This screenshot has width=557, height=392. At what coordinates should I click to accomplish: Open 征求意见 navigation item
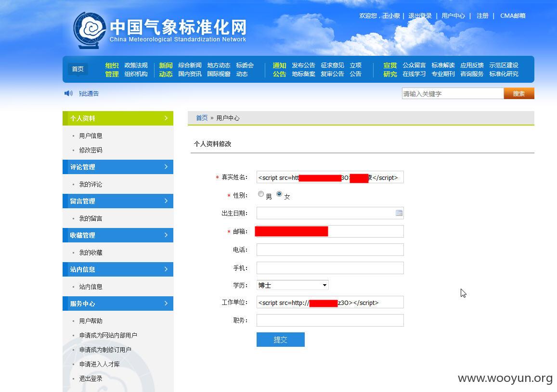click(x=333, y=65)
